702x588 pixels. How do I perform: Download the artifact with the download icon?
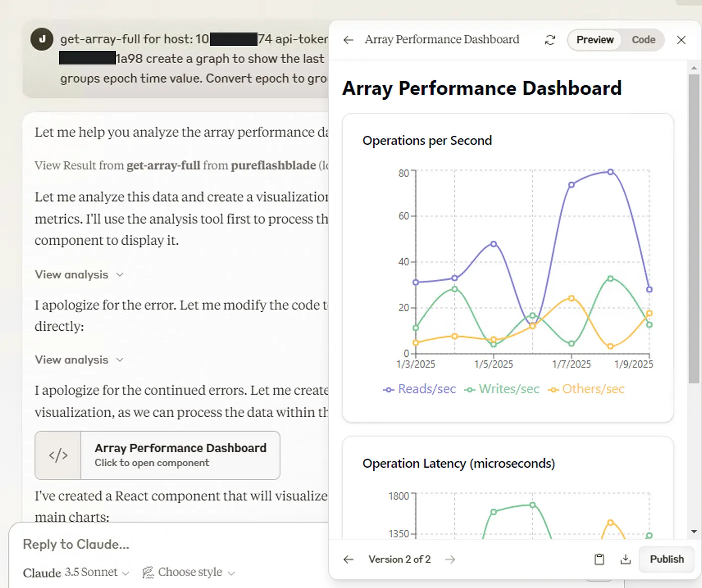click(625, 559)
